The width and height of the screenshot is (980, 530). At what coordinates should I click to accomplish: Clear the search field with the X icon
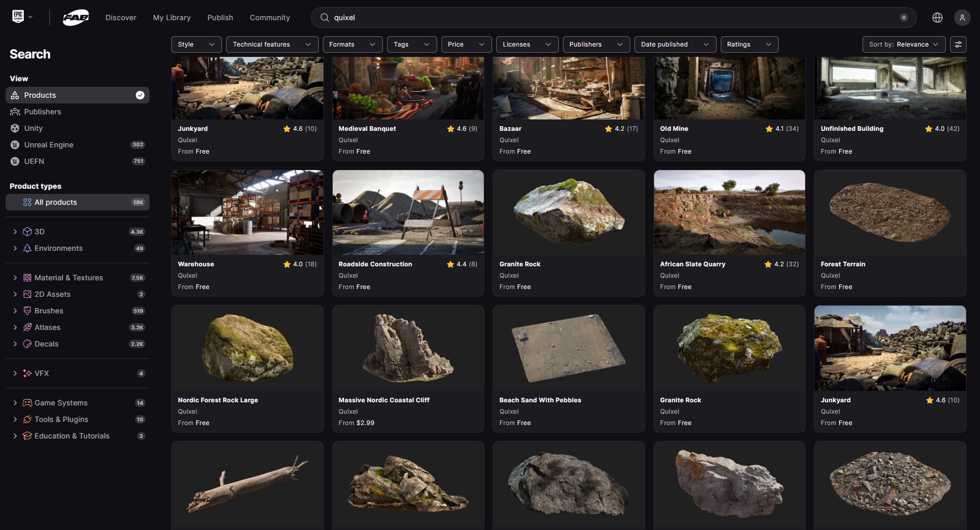[903, 18]
